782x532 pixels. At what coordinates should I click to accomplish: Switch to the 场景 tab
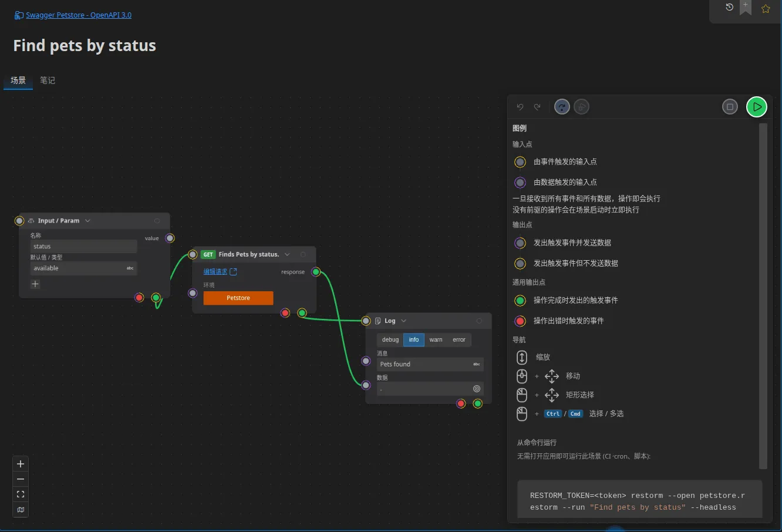(18, 80)
